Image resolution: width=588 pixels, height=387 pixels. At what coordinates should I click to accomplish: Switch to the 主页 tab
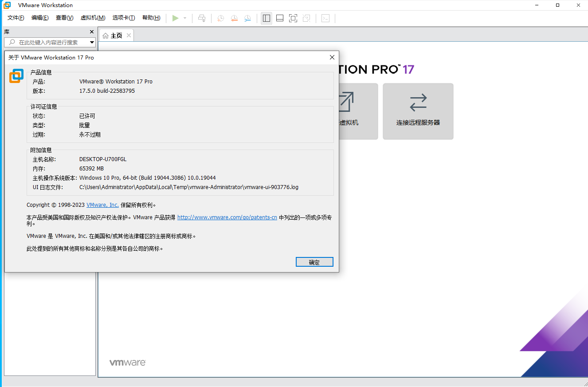(116, 35)
